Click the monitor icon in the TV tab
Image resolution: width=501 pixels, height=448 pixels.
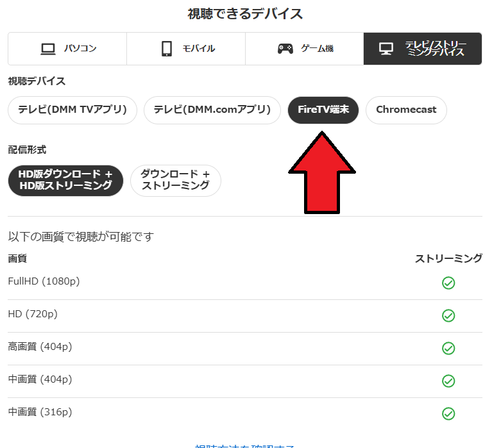(x=386, y=49)
